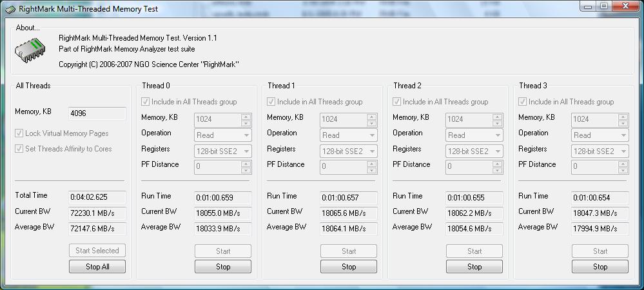The height and width of the screenshot is (290, 644).
Task: Click All Threads Average BW 72147.6 MB/s
Action: tap(97, 229)
